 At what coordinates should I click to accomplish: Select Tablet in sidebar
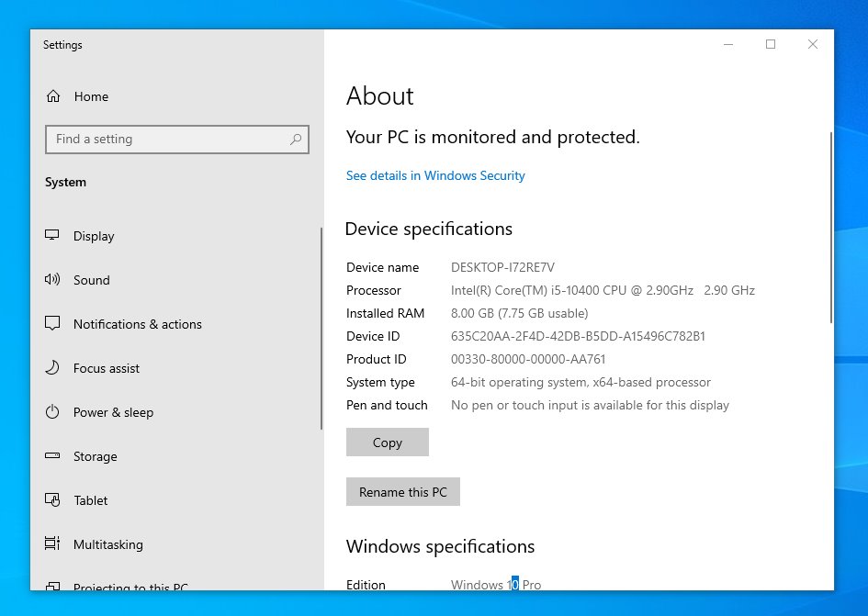tap(91, 500)
